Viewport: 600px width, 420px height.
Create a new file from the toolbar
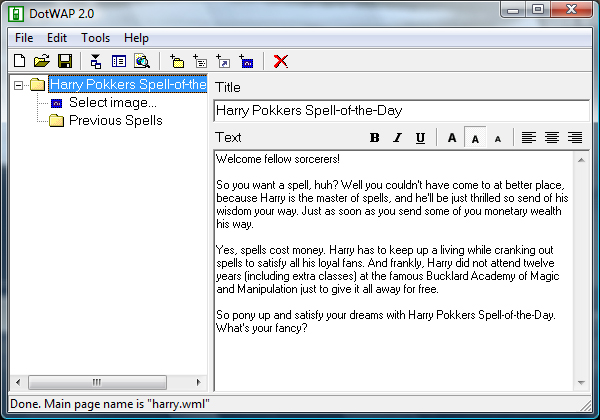[x=20, y=61]
